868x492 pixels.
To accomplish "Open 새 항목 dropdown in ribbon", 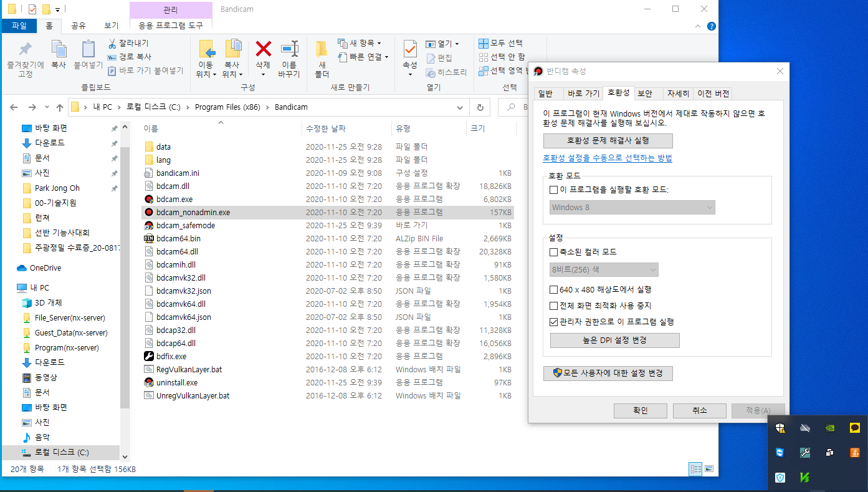I will [359, 43].
